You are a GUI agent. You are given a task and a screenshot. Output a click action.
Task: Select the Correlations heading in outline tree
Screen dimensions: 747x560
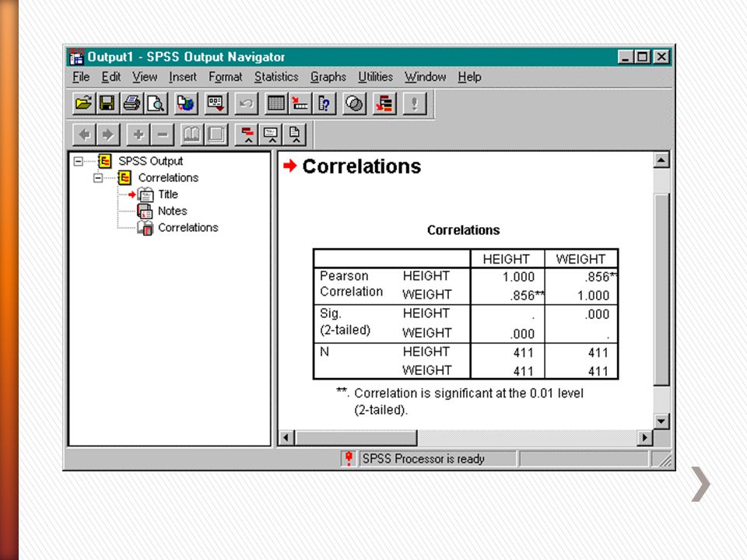click(168, 177)
